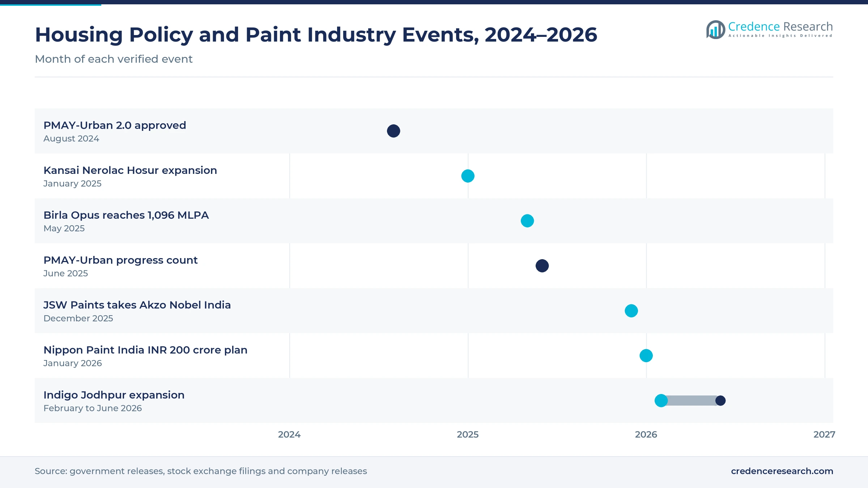
Task: Click the Credence Research brand name text
Action: point(780,26)
